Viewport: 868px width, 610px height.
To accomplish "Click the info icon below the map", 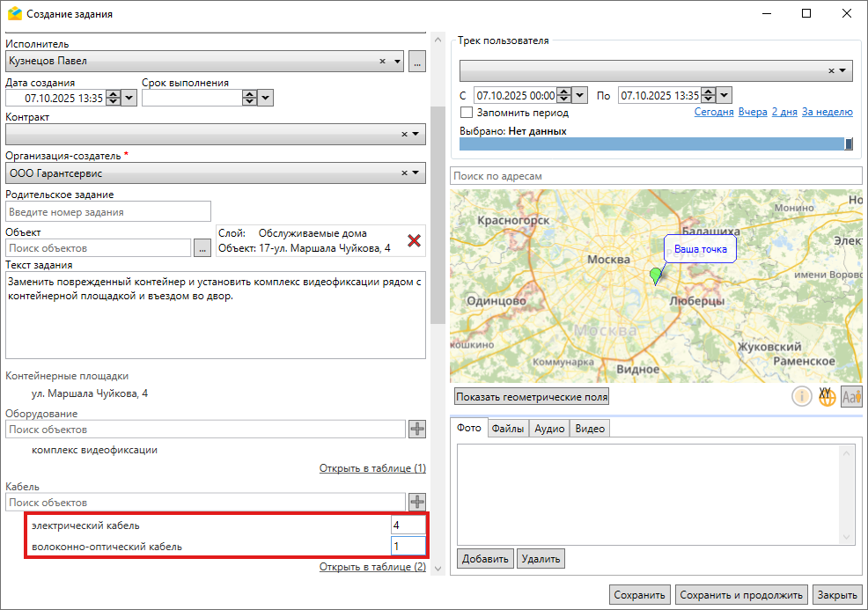I will coord(802,396).
